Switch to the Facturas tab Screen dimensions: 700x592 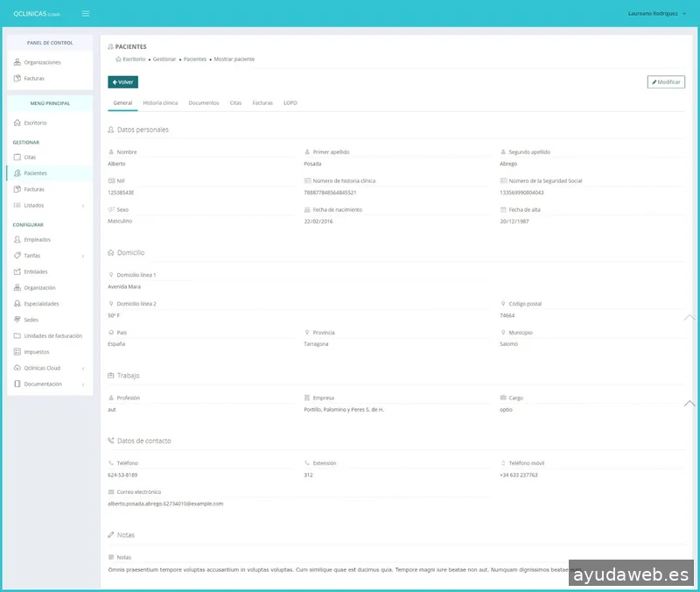(x=262, y=103)
